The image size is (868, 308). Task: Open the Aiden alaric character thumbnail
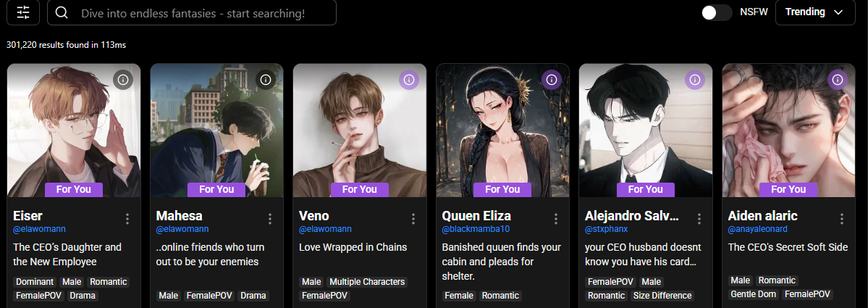pyautogui.click(x=788, y=130)
